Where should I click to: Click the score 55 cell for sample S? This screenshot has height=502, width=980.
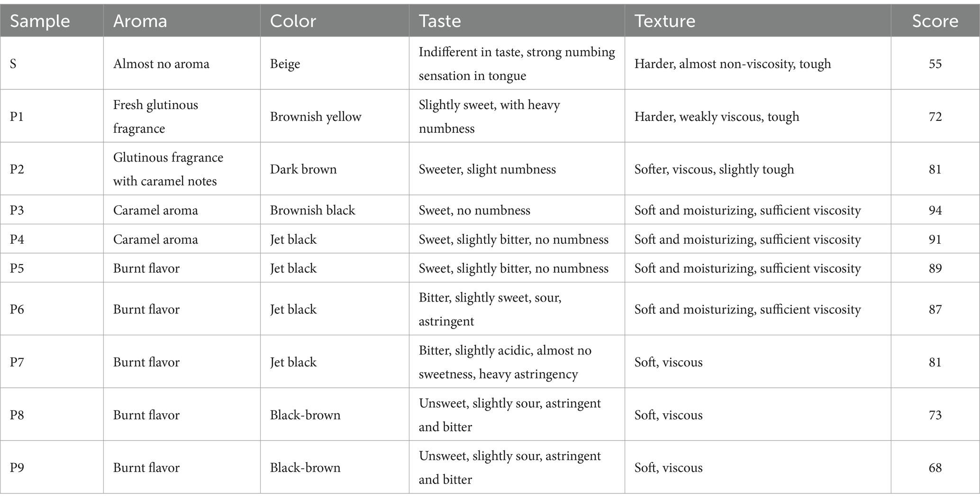tap(935, 64)
